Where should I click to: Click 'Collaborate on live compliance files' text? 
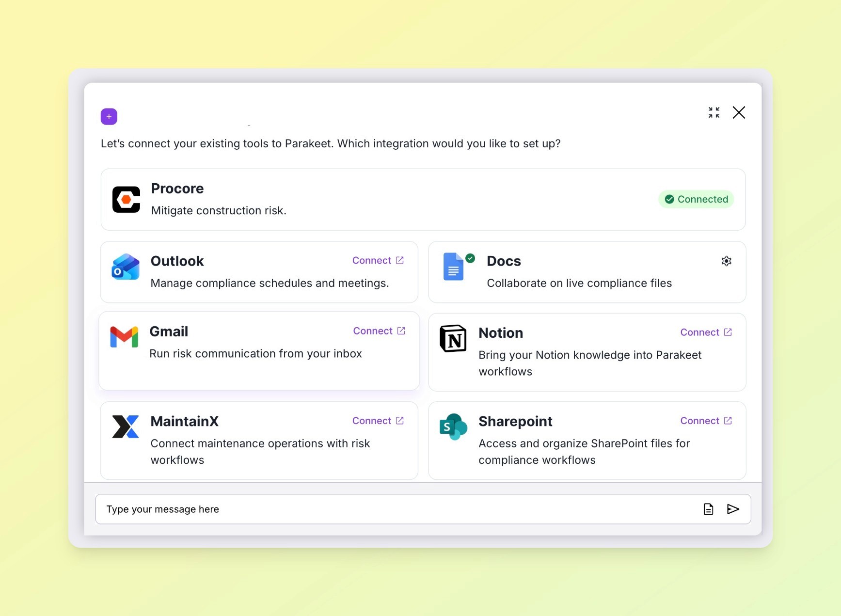coord(579,283)
